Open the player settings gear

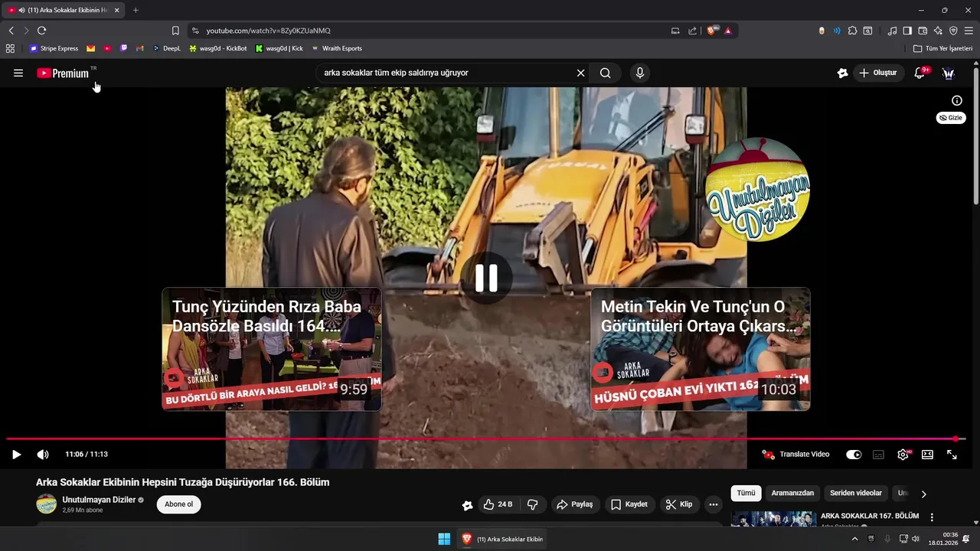coord(903,455)
